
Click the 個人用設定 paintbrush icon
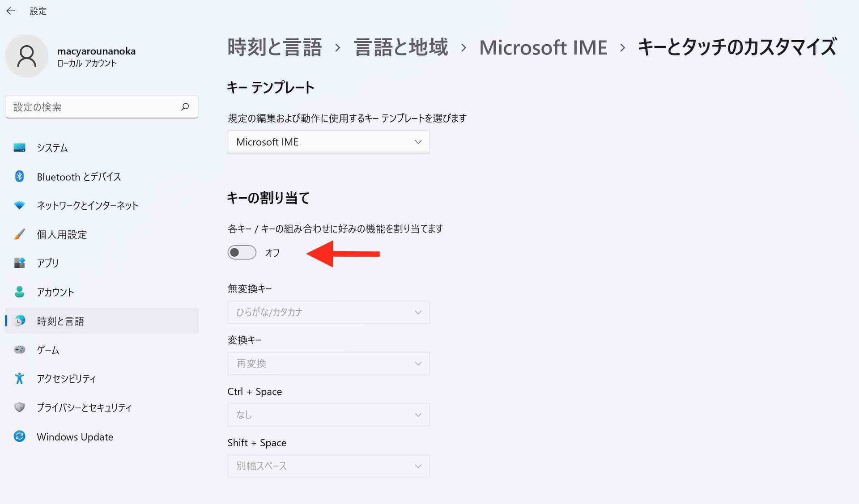tap(19, 234)
